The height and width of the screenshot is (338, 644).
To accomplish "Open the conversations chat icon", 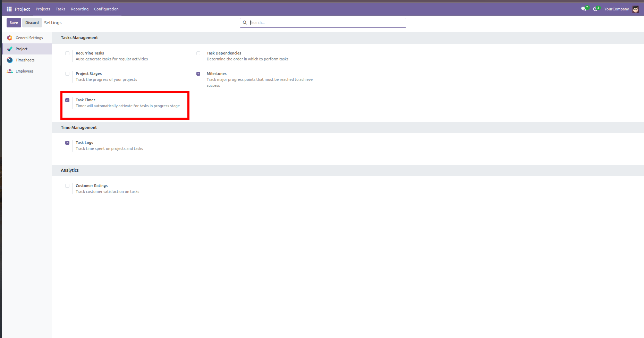I will tap(584, 9).
